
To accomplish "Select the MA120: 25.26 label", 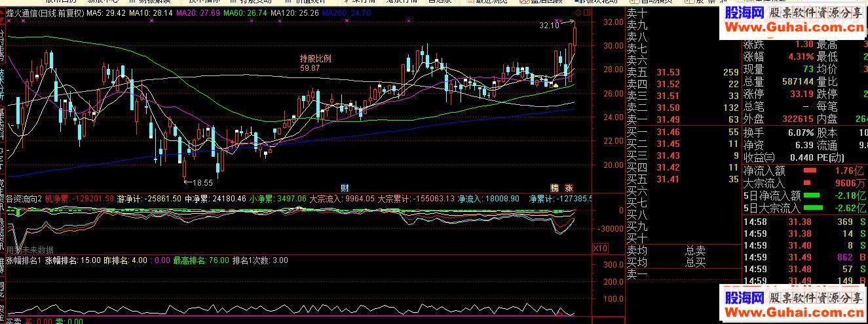I will pos(294,12).
